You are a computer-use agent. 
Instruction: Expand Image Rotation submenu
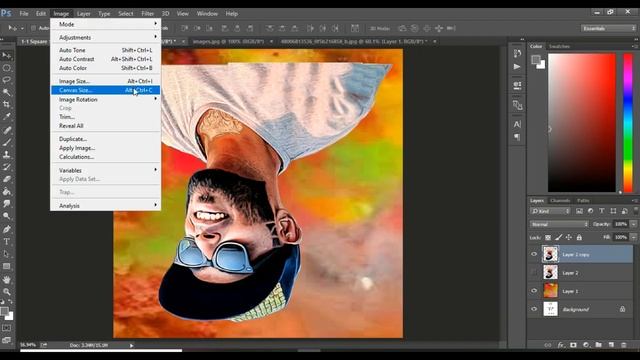click(x=106, y=99)
